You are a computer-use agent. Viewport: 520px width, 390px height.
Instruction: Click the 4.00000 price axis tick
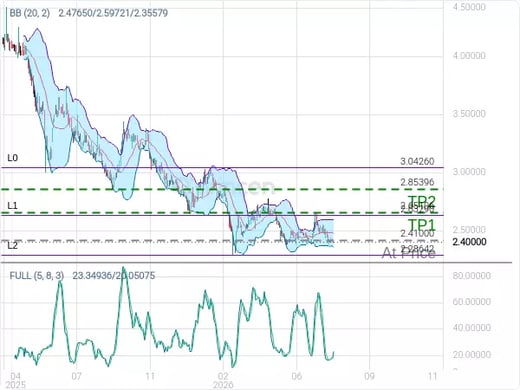[469, 55]
